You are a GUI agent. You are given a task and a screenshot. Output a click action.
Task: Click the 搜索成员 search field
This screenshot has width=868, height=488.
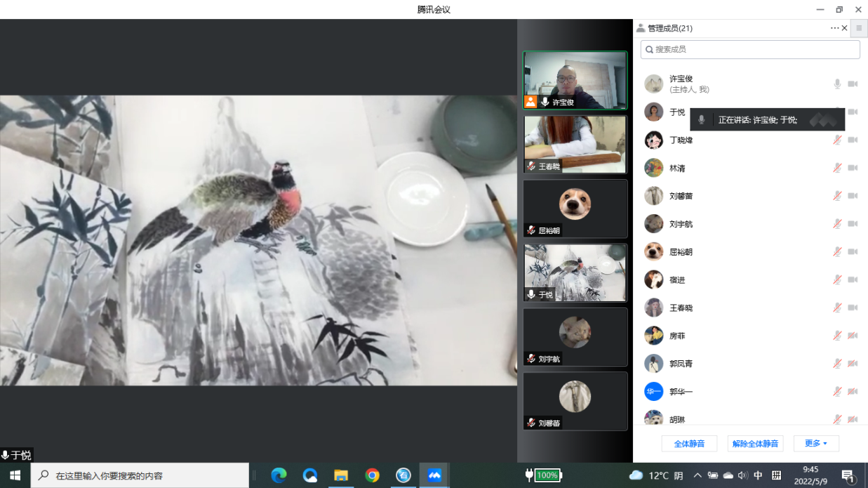(749, 50)
